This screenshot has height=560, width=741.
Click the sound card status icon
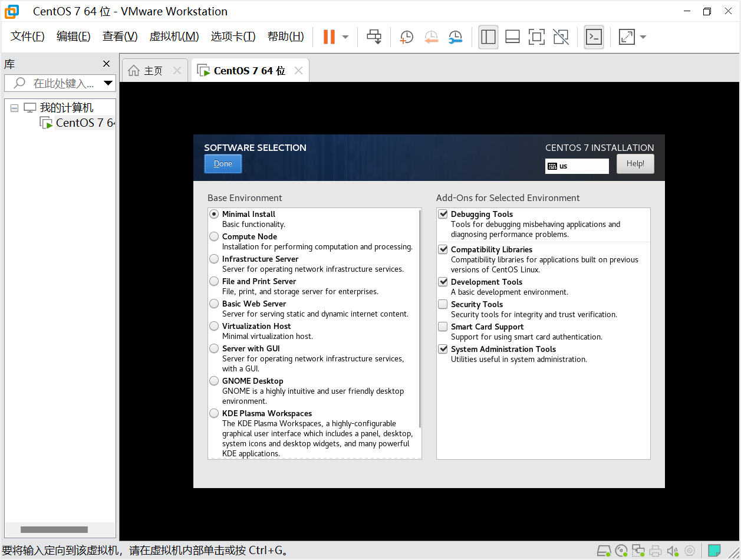click(x=673, y=551)
